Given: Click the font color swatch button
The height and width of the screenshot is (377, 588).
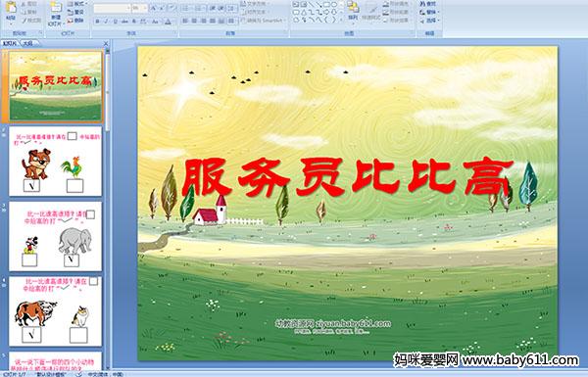Looking at the screenshot, I should click(168, 22).
